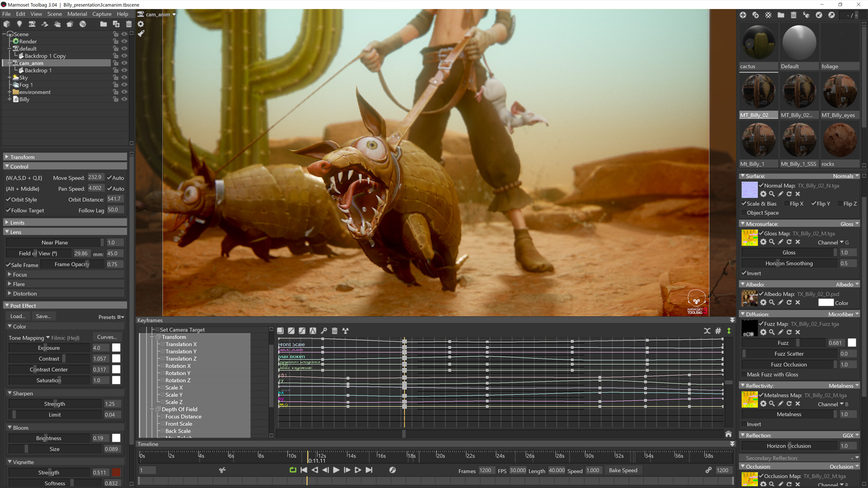This screenshot has width=868, height=488.
Task: Open the cam_anim camera selector dropdown
Action: click(157, 14)
